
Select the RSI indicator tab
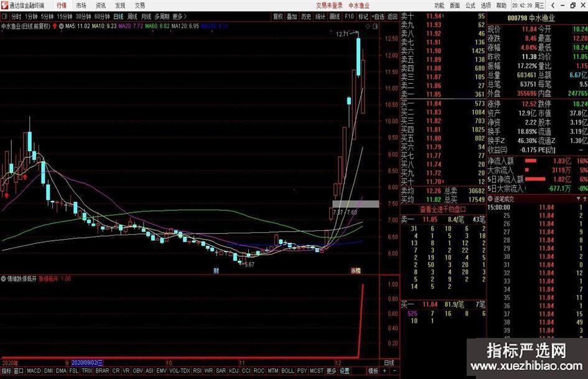[197, 371]
